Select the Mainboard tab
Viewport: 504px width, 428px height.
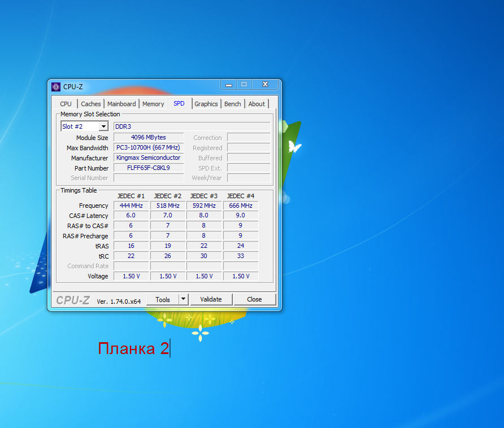point(121,104)
